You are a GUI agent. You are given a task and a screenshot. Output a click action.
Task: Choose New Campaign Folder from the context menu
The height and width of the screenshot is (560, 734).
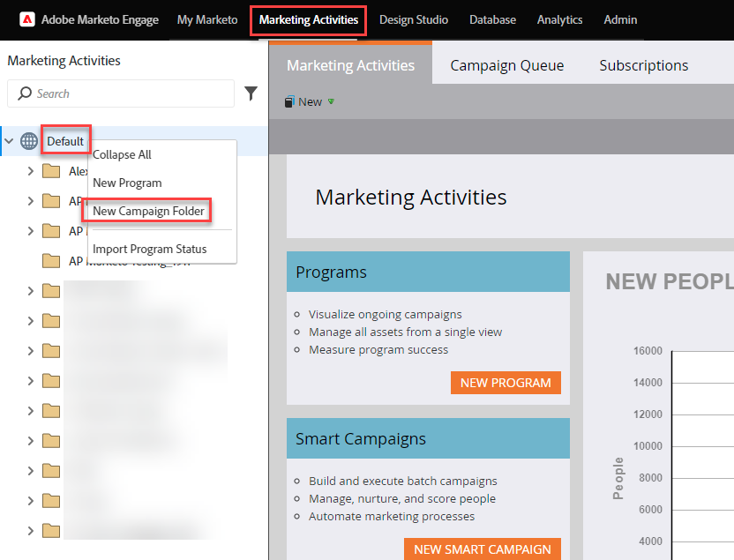(146, 211)
